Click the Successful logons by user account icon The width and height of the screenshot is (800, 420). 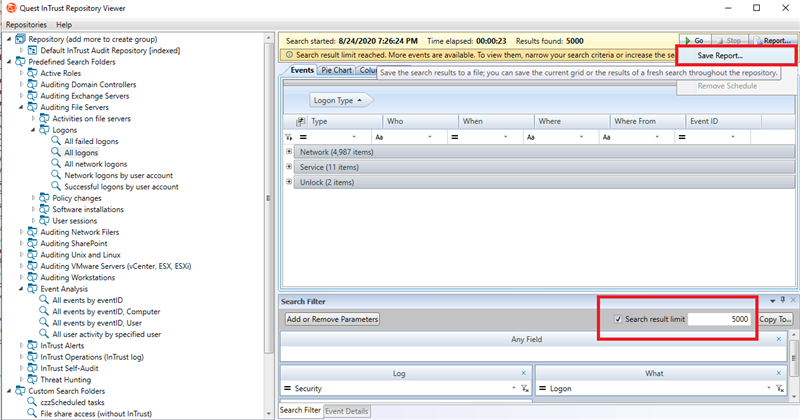pyautogui.click(x=56, y=186)
